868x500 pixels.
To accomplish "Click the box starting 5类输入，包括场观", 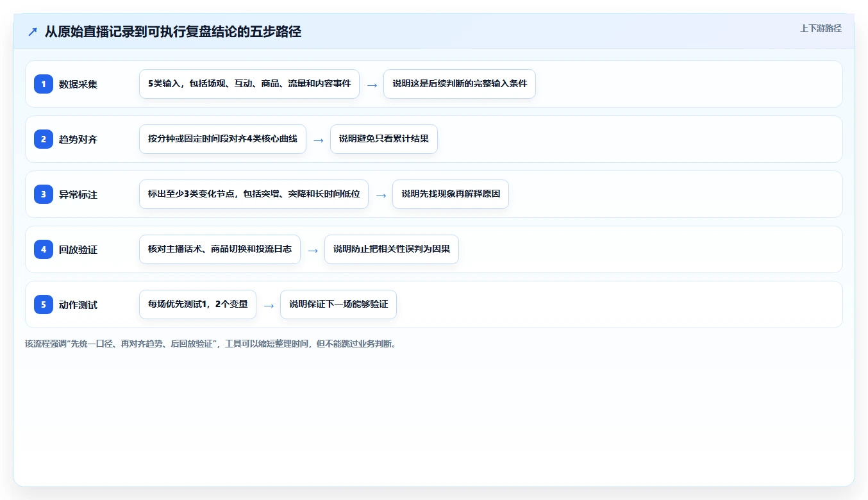I will (x=249, y=84).
